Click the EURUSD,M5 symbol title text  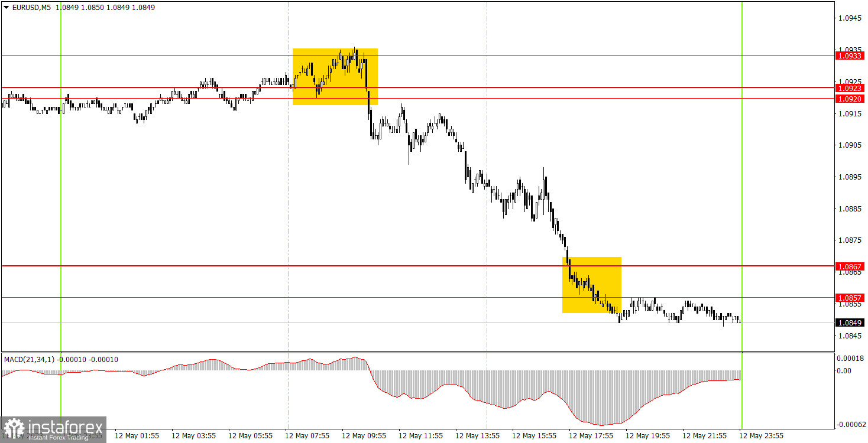tap(30, 8)
